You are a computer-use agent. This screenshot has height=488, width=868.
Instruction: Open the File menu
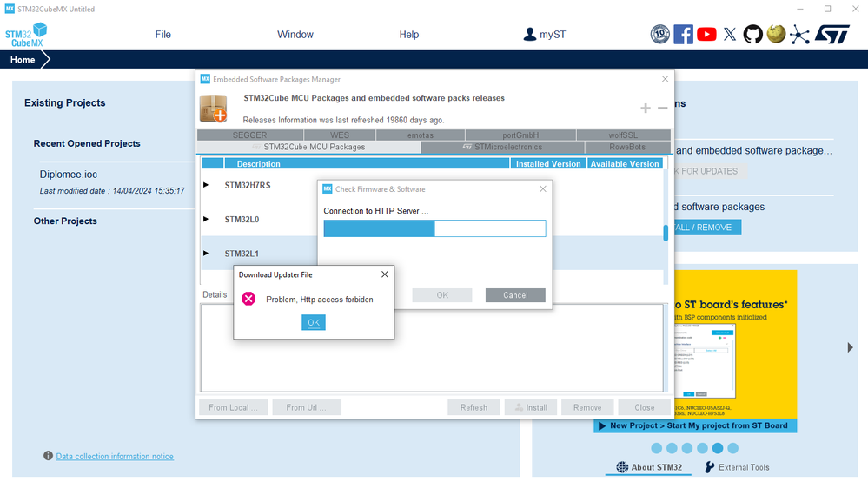162,35
